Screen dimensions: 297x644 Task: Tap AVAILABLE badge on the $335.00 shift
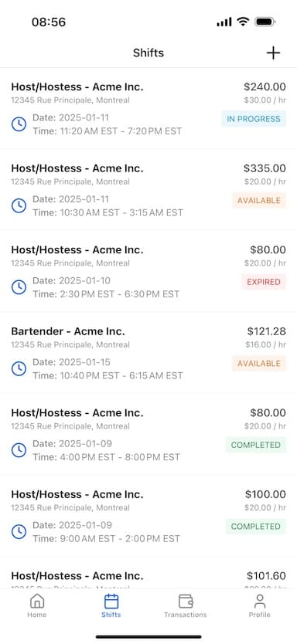[259, 201]
